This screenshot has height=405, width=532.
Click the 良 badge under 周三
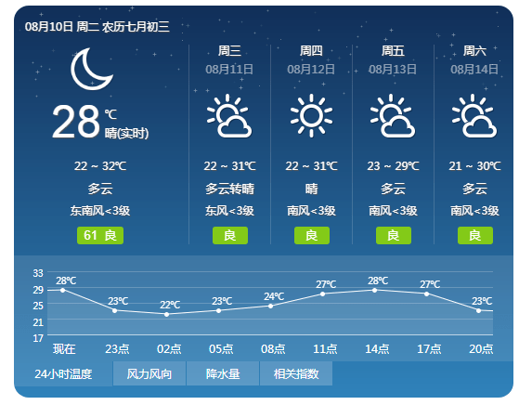[x=230, y=235]
